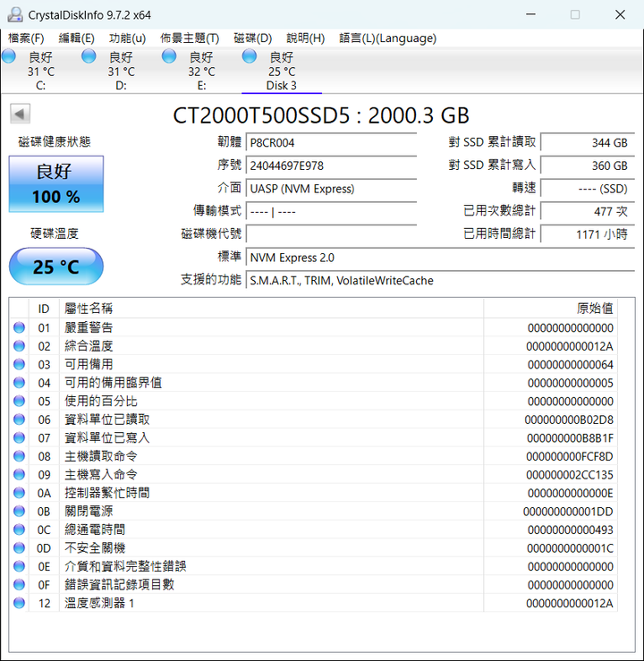Click the previous disk arrow button
Viewport: 644px width, 661px height.
click(x=20, y=114)
